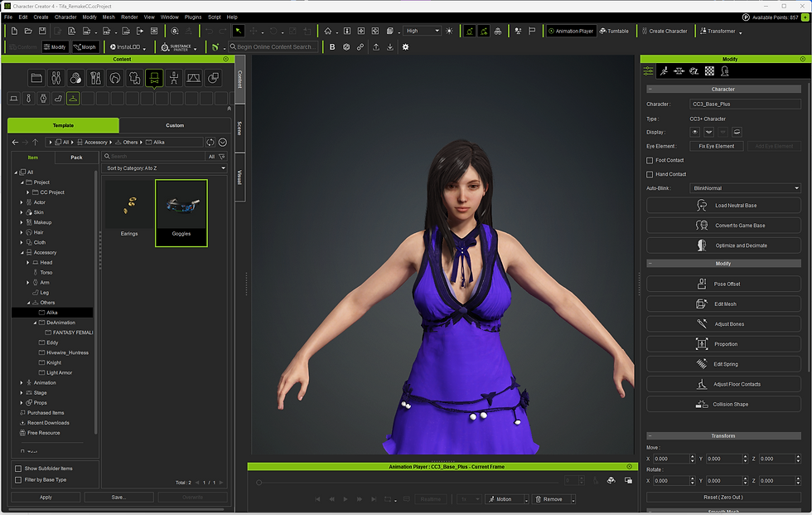The width and height of the screenshot is (812, 515).
Task: Open the Accessory hat-and-bowtie category icon
Action: click(x=154, y=78)
